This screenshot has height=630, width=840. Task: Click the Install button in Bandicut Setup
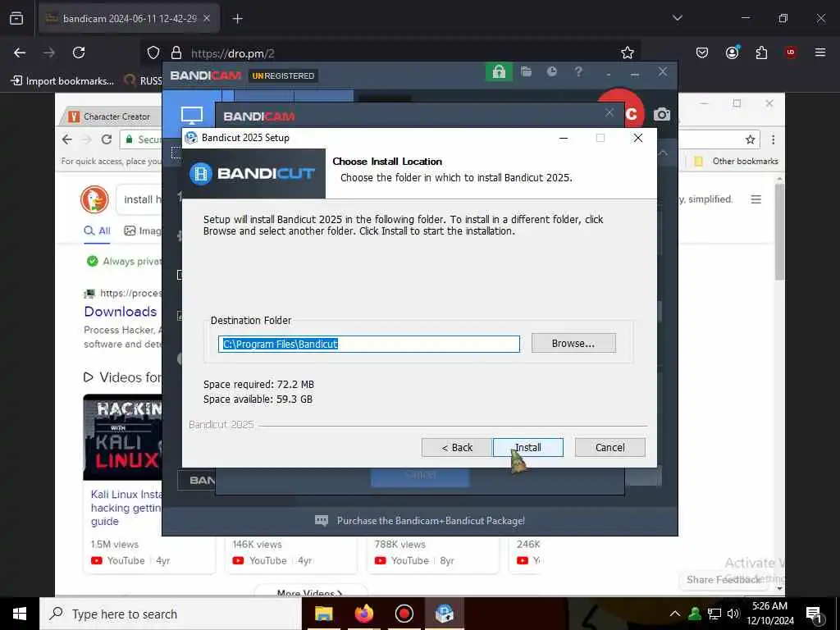(x=527, y=447)
